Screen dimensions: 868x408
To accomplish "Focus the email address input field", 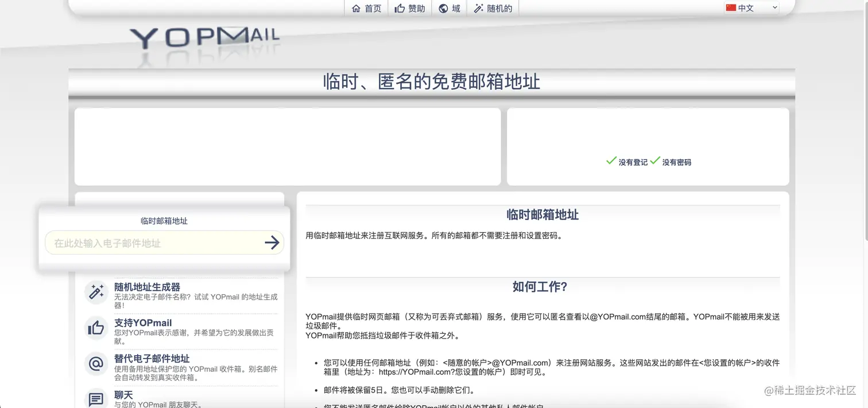I will coord(154,243).
